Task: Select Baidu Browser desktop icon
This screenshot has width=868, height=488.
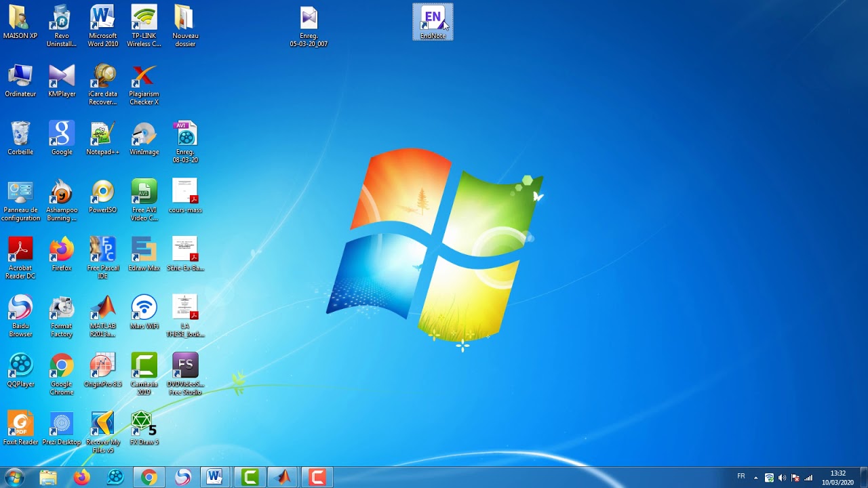Action: (20, 317)
